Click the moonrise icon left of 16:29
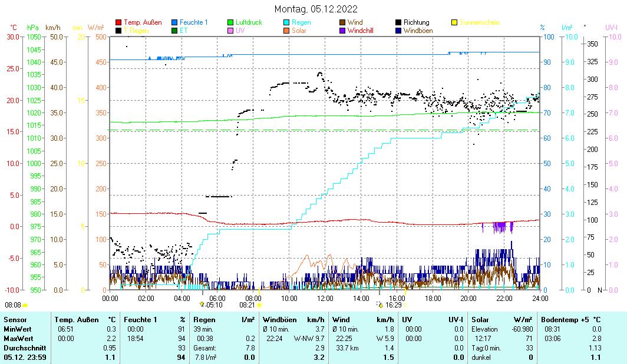This screenshot has width=627, height=364. click(x=379, y=305)
